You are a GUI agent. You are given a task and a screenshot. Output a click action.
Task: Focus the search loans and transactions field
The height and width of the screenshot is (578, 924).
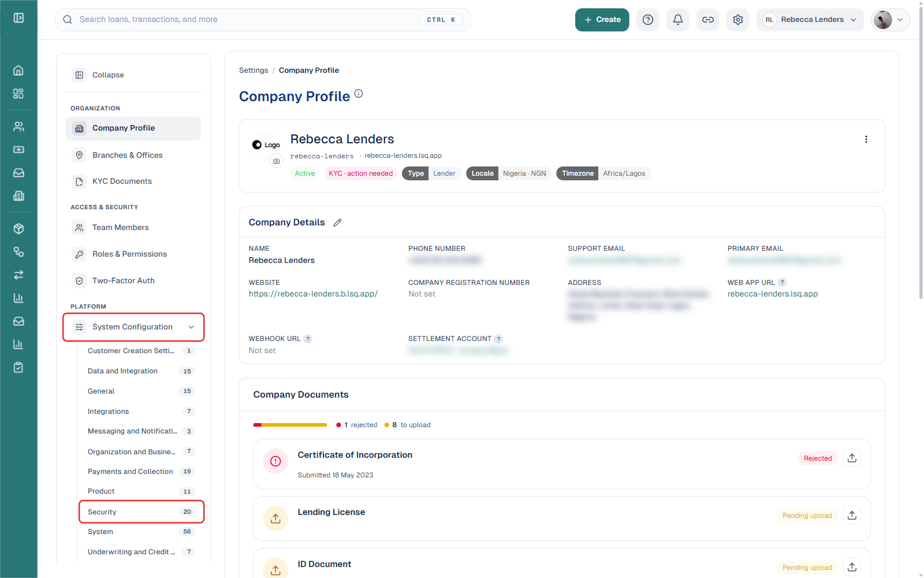[x=263, y=20]
